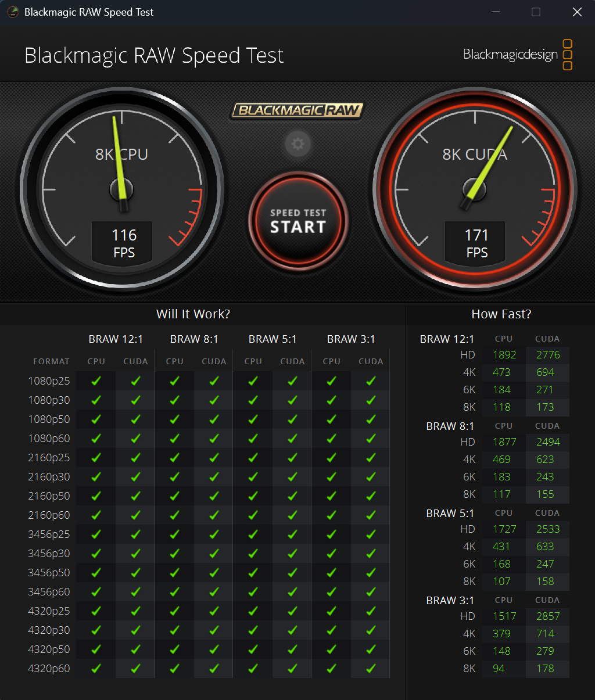Click 1080p25 BRAW 12:1 CPU checkmark

click(x=96, y=381)
